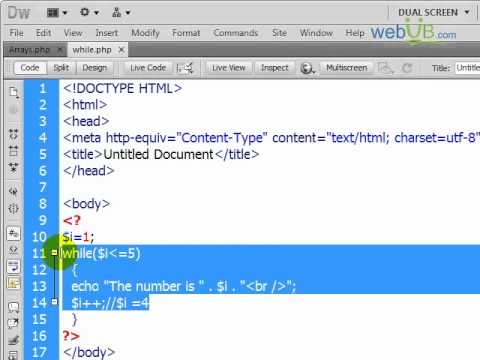This screenshot has height=360, width=480.
Task: Click the Visual Aids icon beside Multiscreen
Action: [x=386, y=68]
